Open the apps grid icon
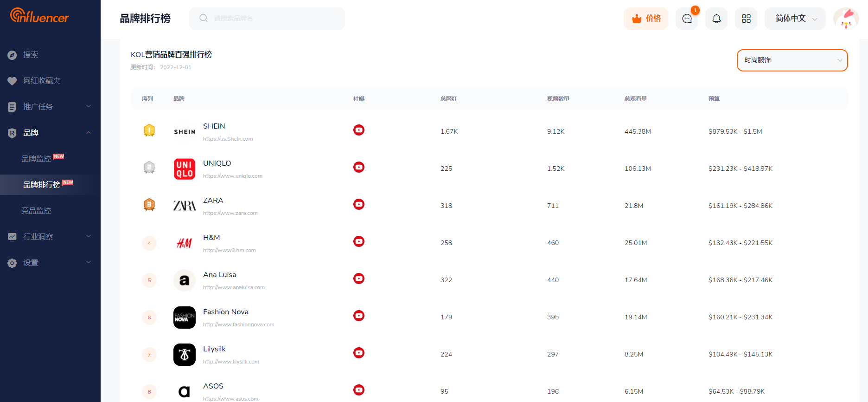 pyautogui.click(x=746, y=19)
